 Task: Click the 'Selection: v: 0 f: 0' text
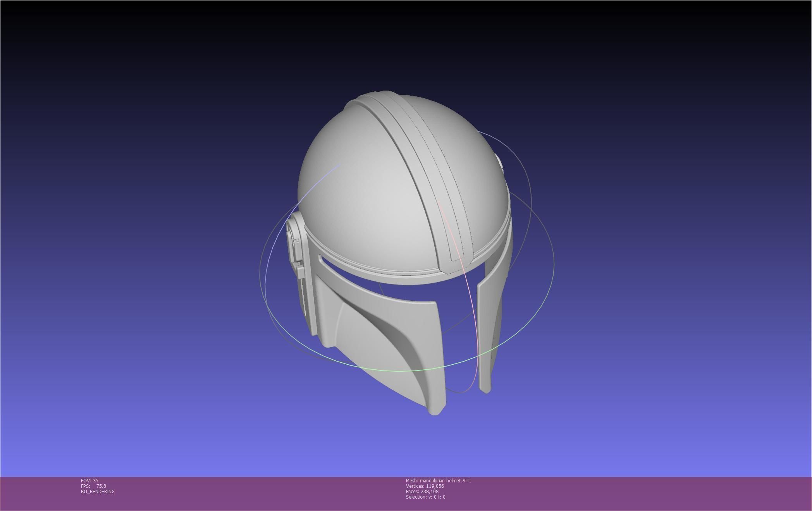425,497
